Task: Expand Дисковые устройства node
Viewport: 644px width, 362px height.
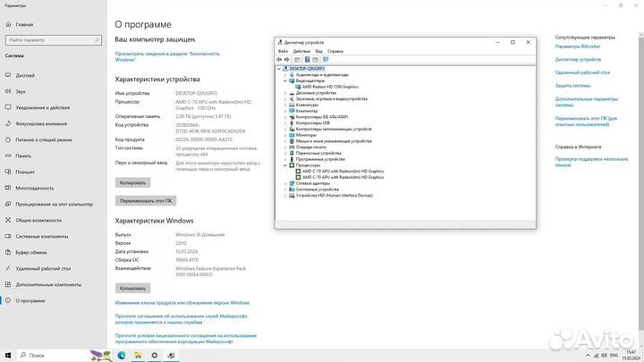Action: click(285, 93)
